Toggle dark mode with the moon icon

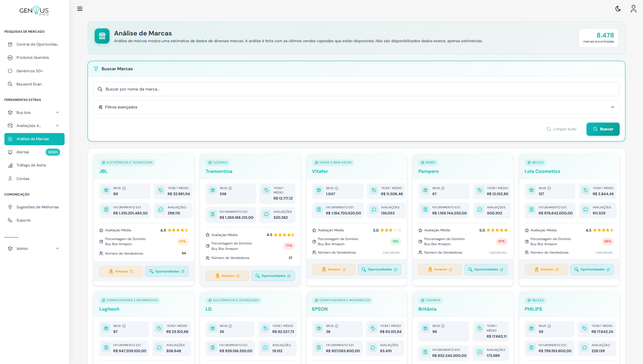618,9
